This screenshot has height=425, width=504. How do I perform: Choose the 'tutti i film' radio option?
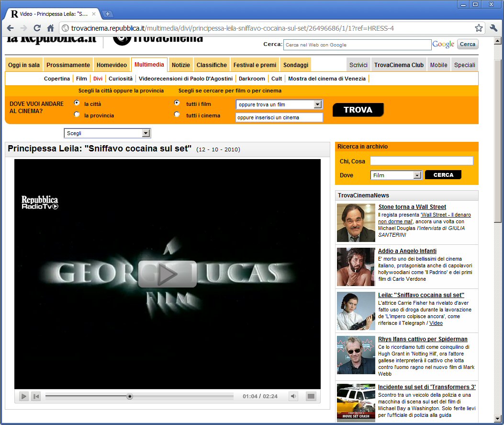(x=177, y=103)
